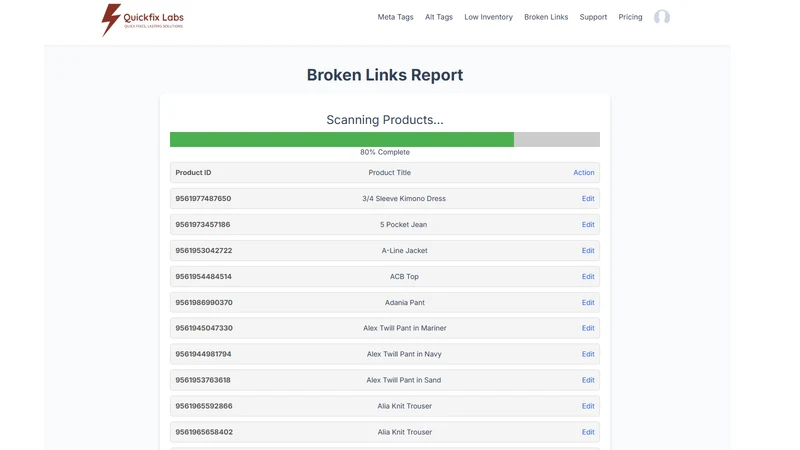Image resolution: width=800 pixels, height=450 pixels.
Task: Click the Alex Twill Pant in Mariner title
Action: (x=405, y=328)
